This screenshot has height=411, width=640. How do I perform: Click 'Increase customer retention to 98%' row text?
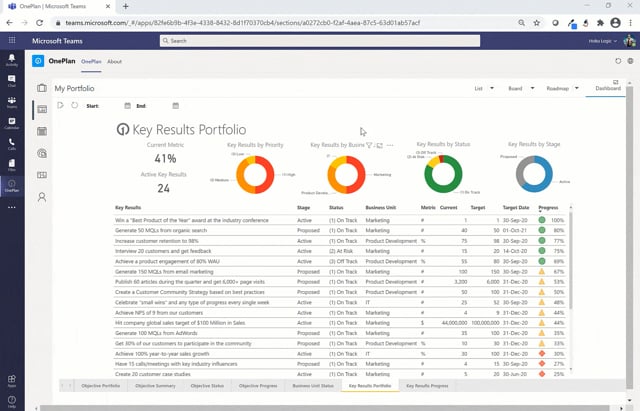coord(157,241)
